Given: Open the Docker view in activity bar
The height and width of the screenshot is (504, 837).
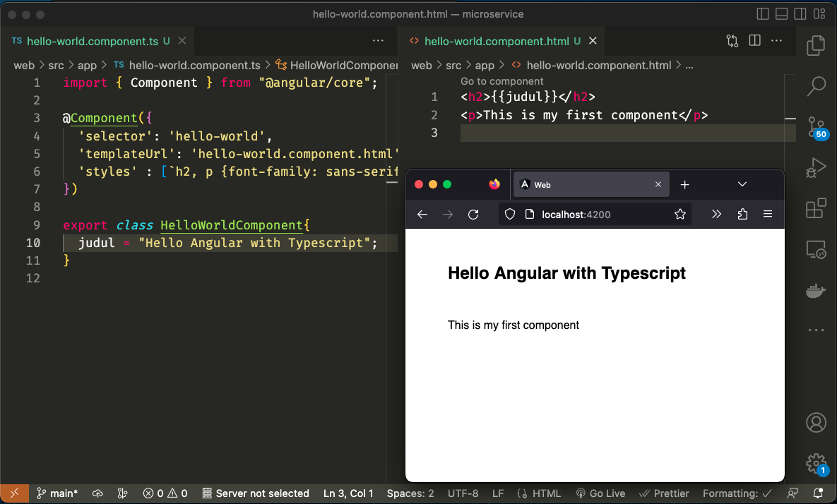Looking at the screenshot, I should coord(817,291).
